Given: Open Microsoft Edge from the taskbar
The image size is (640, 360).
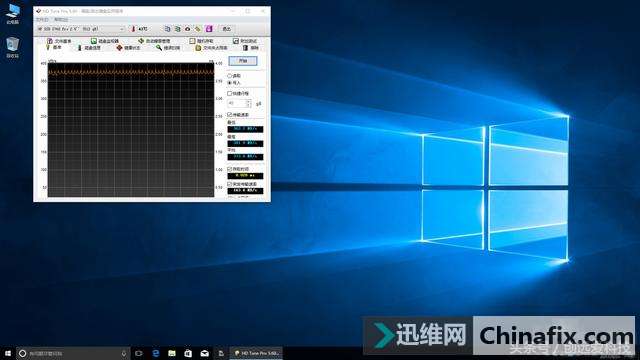Looking at the screenshot, I should pyautogui.click(x=156, y=353).
